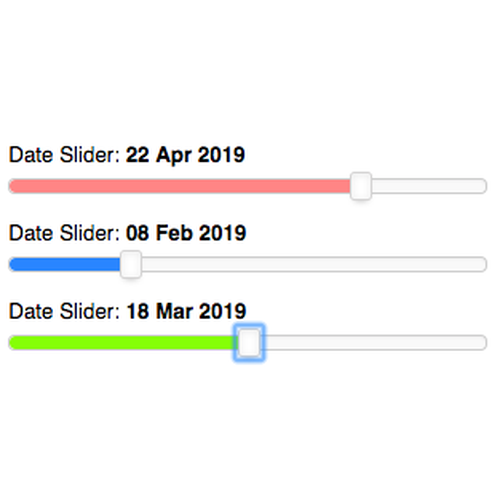500x500 pixels.
Task: Jump the red slider to its maximum end
Action: pyautogui.click(x=483, y=186)
